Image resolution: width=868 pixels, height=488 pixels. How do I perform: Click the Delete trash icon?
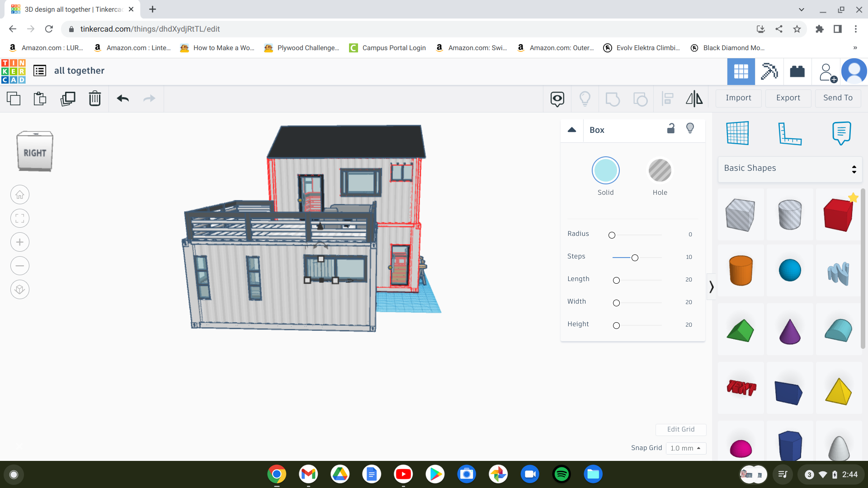pyautogui.click(x=95, y=99)
